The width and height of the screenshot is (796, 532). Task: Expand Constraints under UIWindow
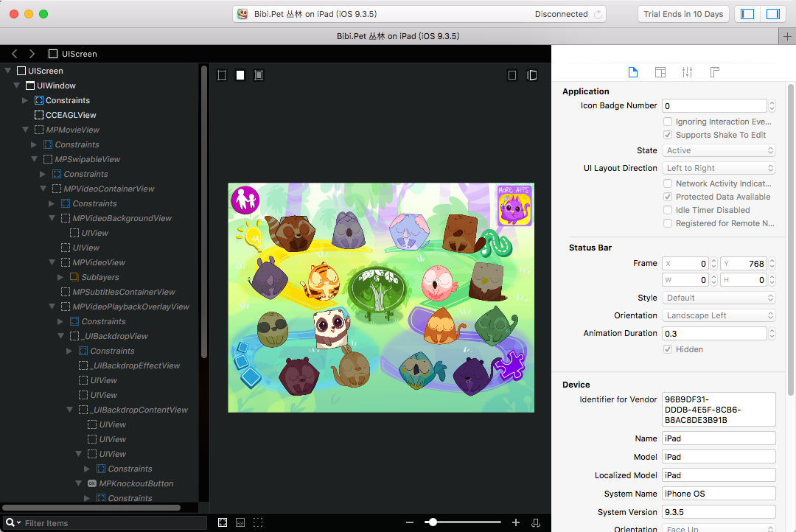(x=25, y=100)
